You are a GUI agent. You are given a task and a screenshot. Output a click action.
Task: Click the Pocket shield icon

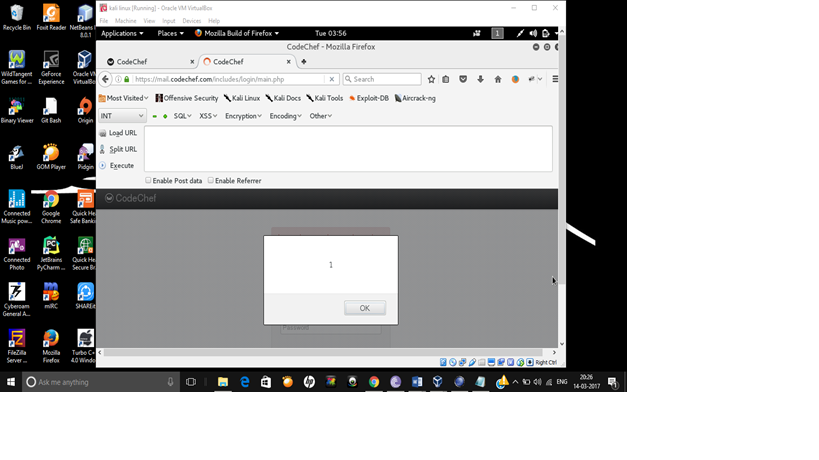463,79
